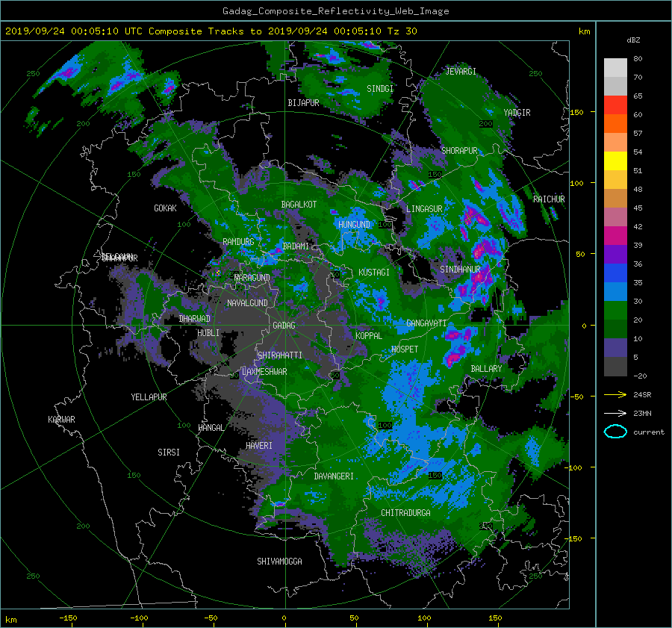This screenshot has width=672, height=628.
Task: Click the HUBLI city label
Action: pyautogui.click(x=208, y=333)
